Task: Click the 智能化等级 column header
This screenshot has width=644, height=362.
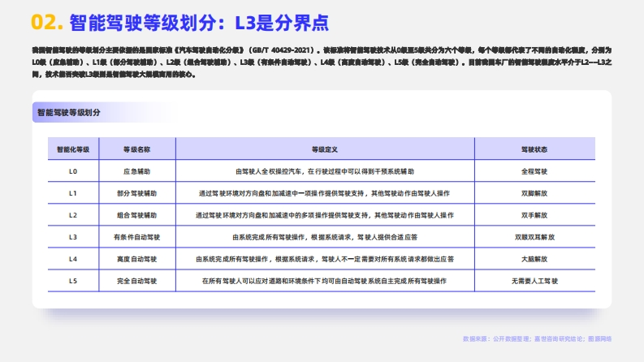Action: [73, 149]
